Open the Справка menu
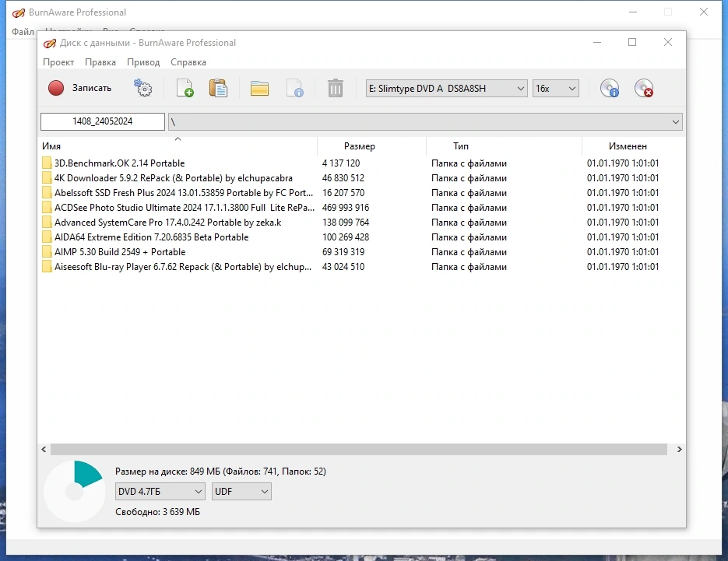 tap(188, 62)
